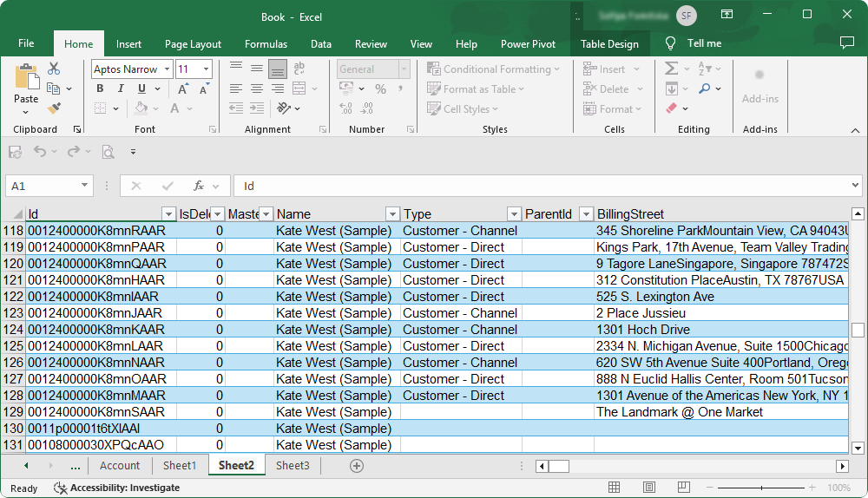The height and width of the screenshot is (498, 868).
Task: Click the Cut scissors icon
Action: pyautogui.click(x=54, y=69)
